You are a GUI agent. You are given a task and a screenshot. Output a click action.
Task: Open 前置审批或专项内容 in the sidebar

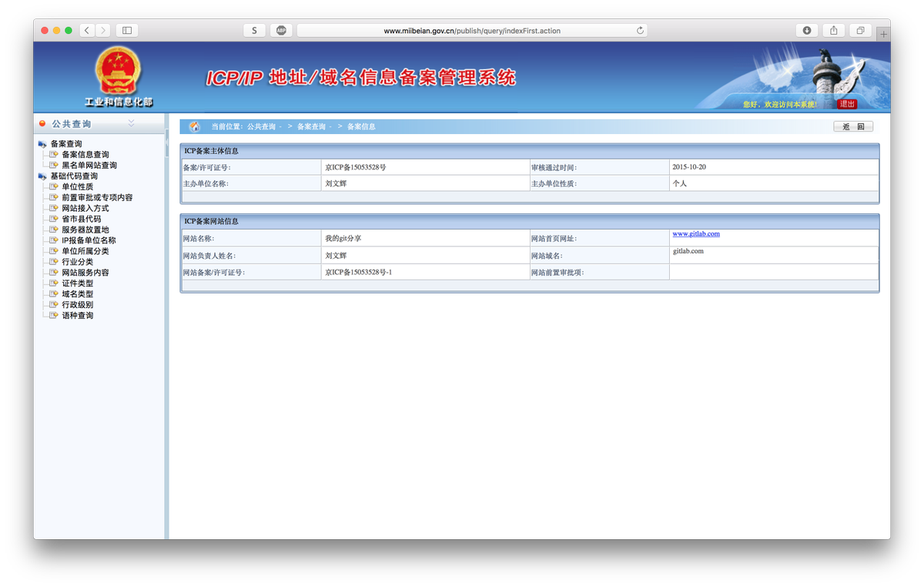(97, 198)
